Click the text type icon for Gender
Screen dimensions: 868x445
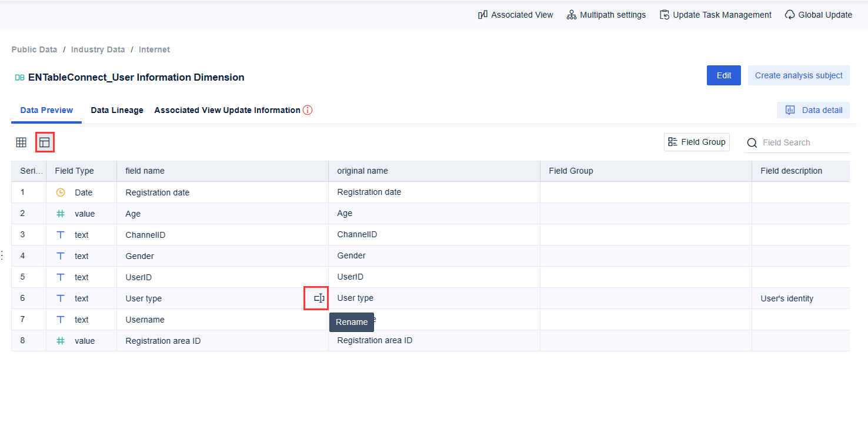point(61,256)
